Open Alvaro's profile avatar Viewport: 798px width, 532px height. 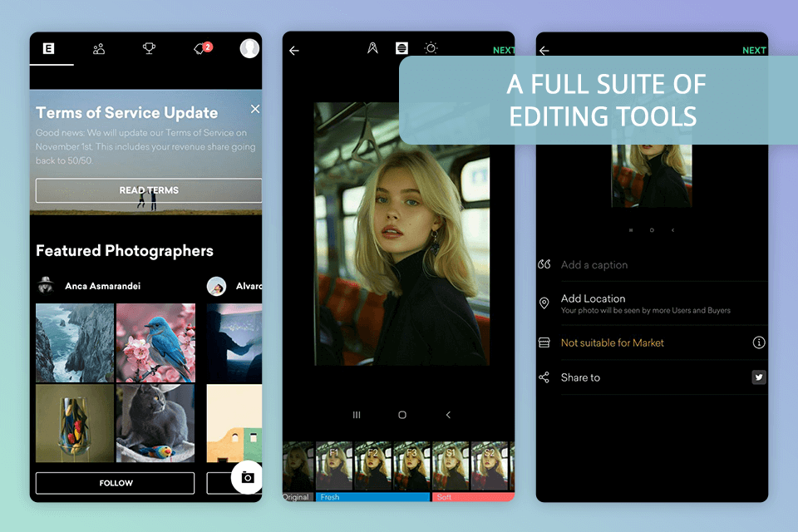tap(216, 286)
